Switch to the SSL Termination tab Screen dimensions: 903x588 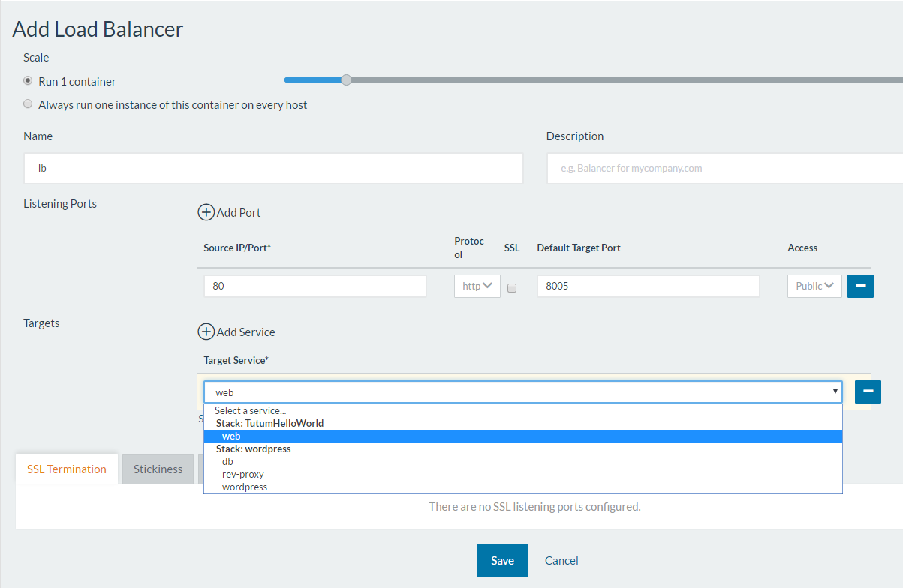point(66,469)
